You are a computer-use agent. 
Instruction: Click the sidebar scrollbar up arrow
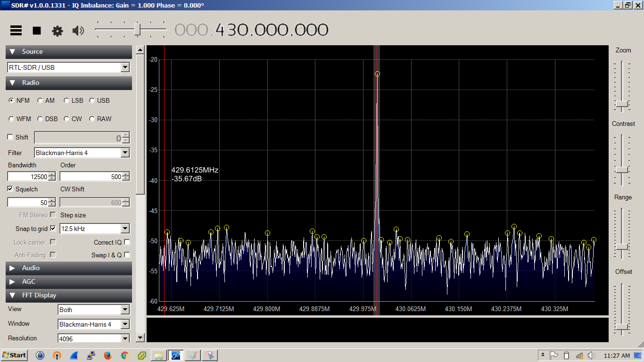click(x=140, y=49)
